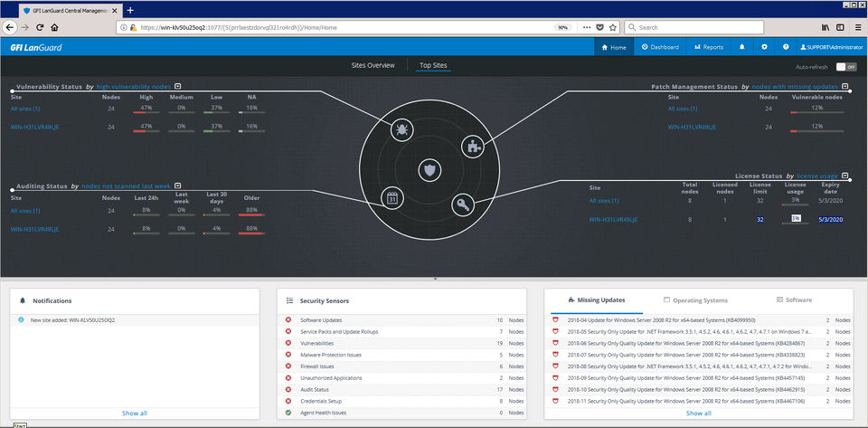Image resolution: width=868 pixels, height=428 pixels.
Task: Click the center shield icon in the radar
Action: [x=429, y=169]
